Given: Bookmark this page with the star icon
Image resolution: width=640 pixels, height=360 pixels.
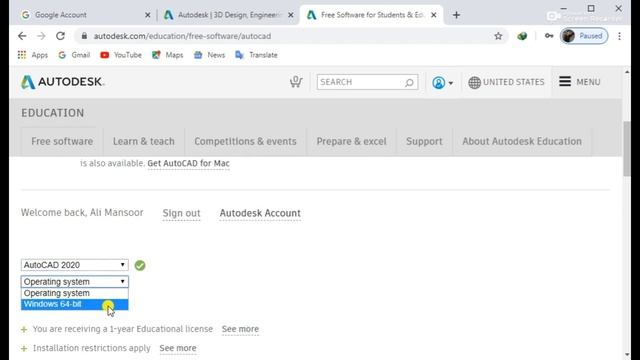Looking at the screenshot, I should pos(498,36).
